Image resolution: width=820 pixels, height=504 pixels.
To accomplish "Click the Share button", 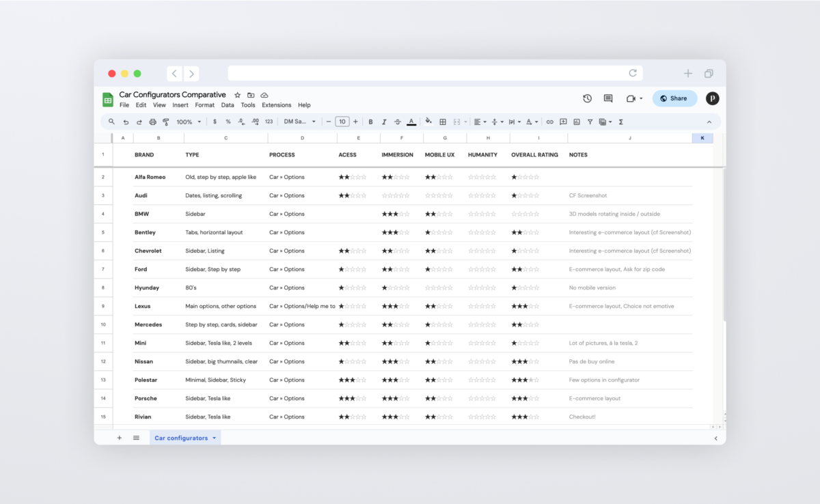I will coord(674,98).
